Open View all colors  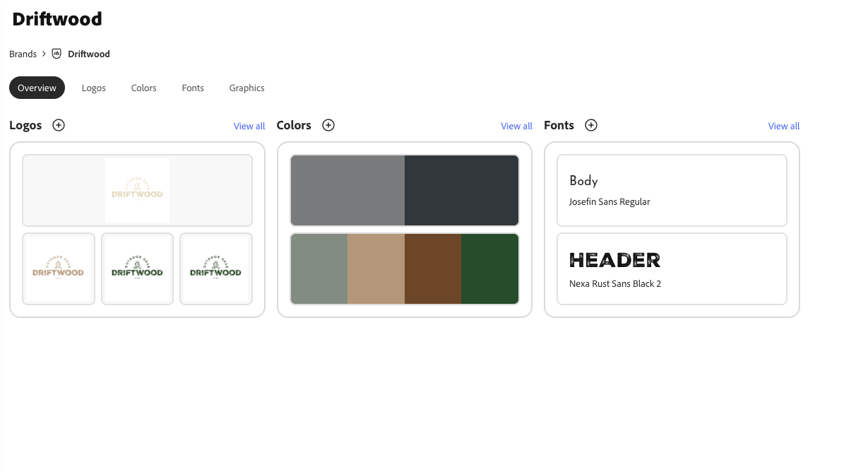(516, 125)
